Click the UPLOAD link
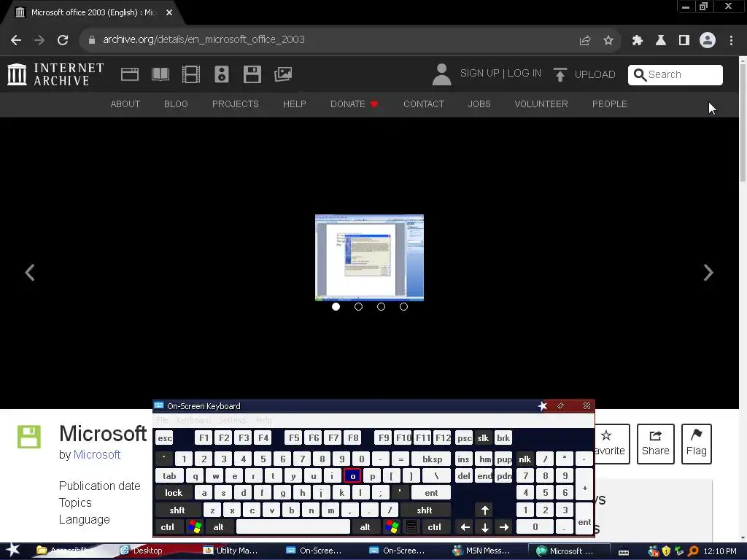Image resolution: width=747 pixels, height=560 pixels. pyautogui.click(x=595, y=74)
